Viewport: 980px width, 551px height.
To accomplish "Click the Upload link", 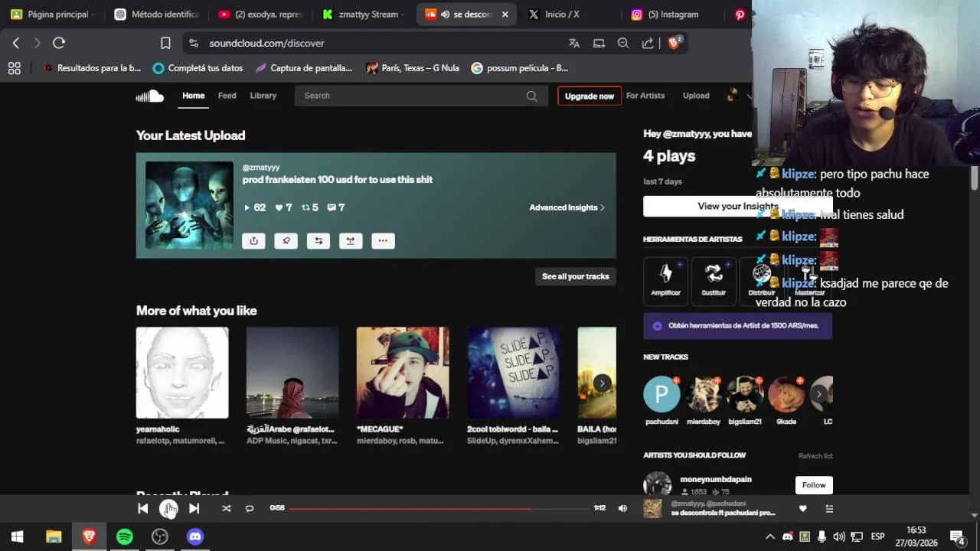I will click(696, 96).
